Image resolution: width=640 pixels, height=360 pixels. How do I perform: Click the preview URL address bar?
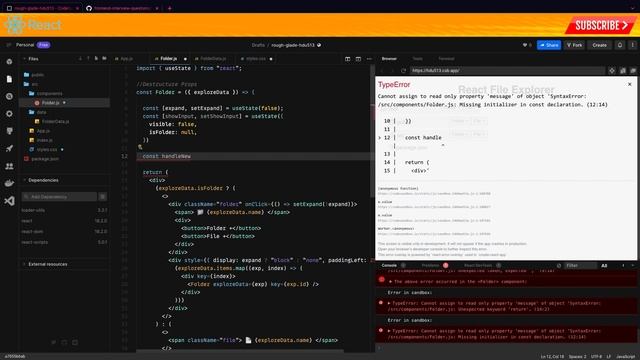coord(507,71)
